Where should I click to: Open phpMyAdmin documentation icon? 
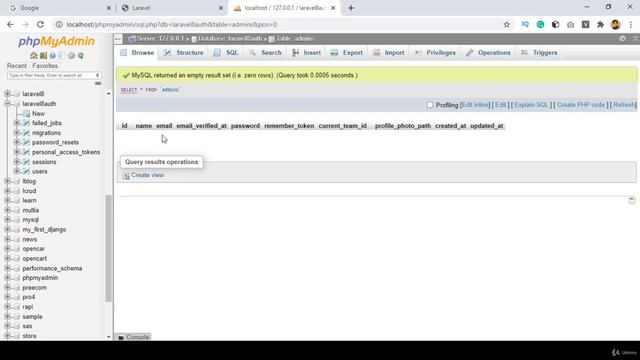[x=53, y=56]
